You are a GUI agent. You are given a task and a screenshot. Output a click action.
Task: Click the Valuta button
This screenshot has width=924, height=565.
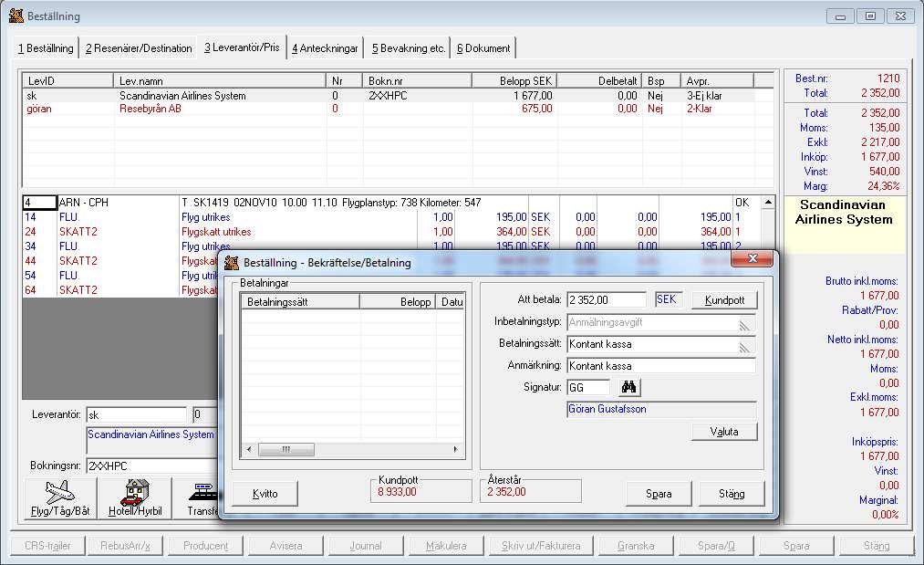[x=724, y=432]
